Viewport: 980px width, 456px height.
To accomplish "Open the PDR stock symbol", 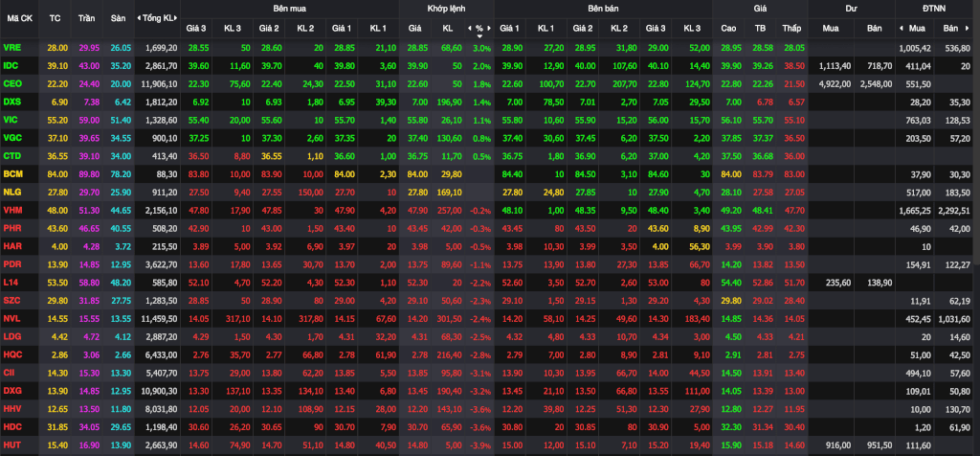I will point(11,264).
